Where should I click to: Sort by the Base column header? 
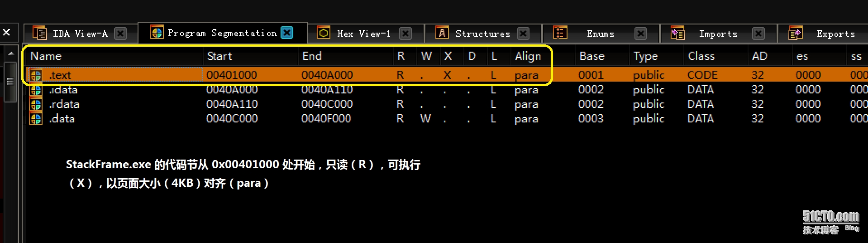[x=592, y=56]
